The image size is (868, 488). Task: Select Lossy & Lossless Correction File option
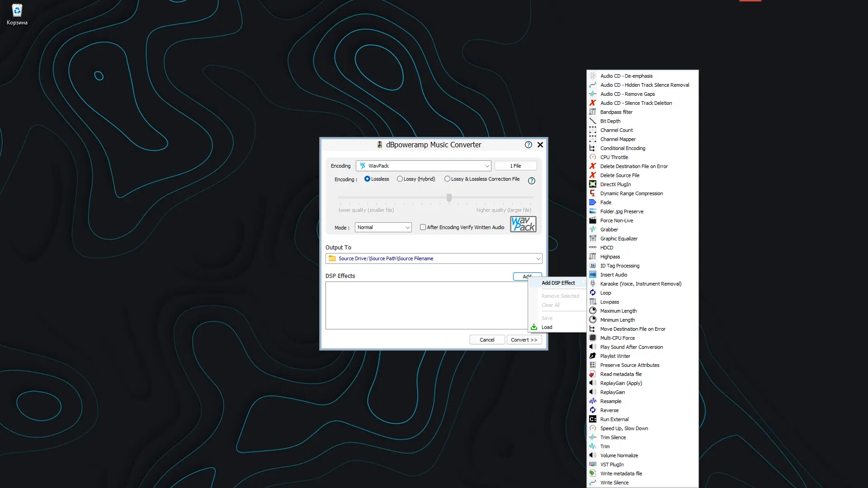coord(448,179)
